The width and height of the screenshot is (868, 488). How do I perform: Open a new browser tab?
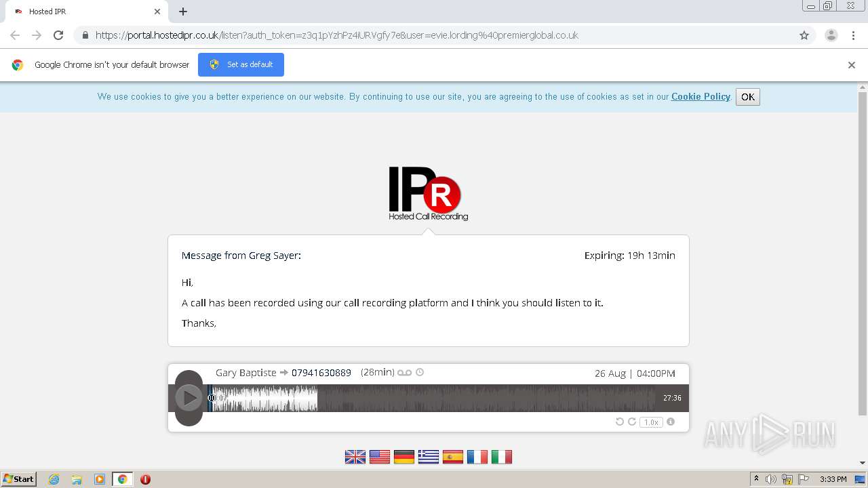pos(183,12)
